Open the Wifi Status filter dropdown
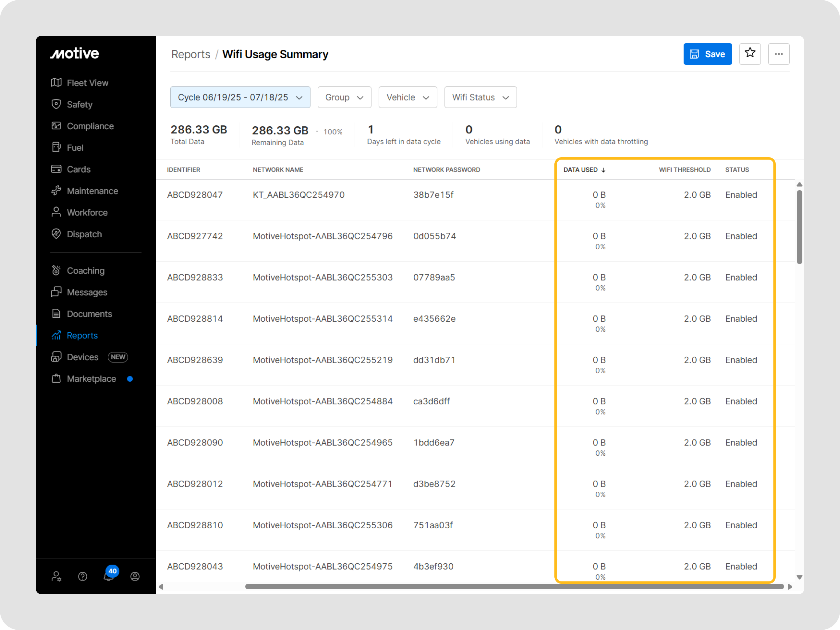Screen dimensions: 840x630 coord(480,97)
